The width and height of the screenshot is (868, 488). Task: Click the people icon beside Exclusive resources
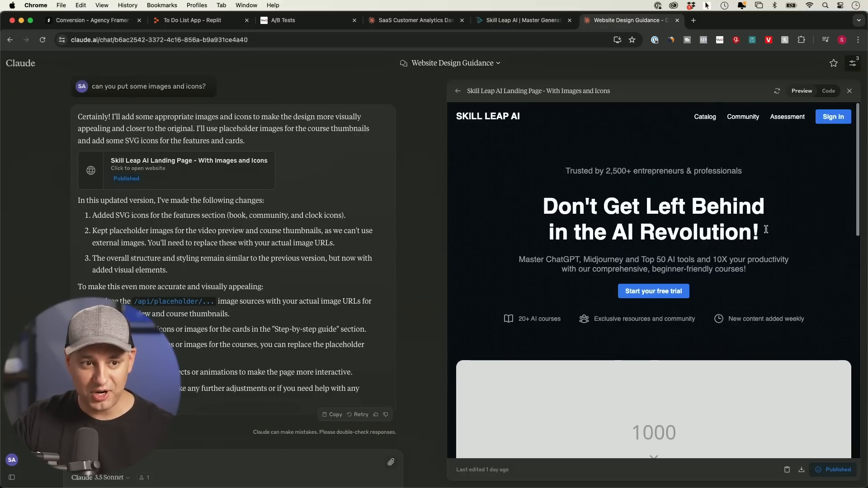[584, 319]
